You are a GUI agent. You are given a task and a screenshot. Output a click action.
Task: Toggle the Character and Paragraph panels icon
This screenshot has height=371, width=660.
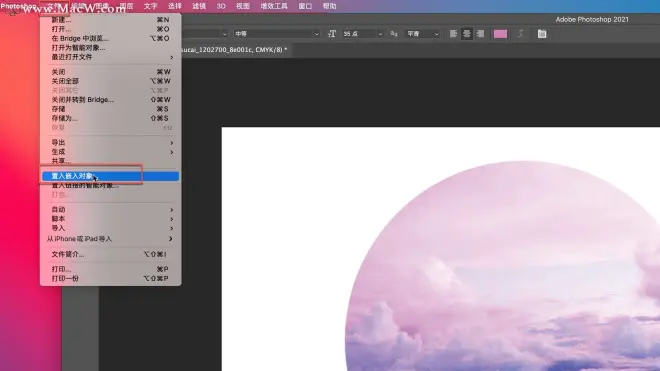coord(542,34)
